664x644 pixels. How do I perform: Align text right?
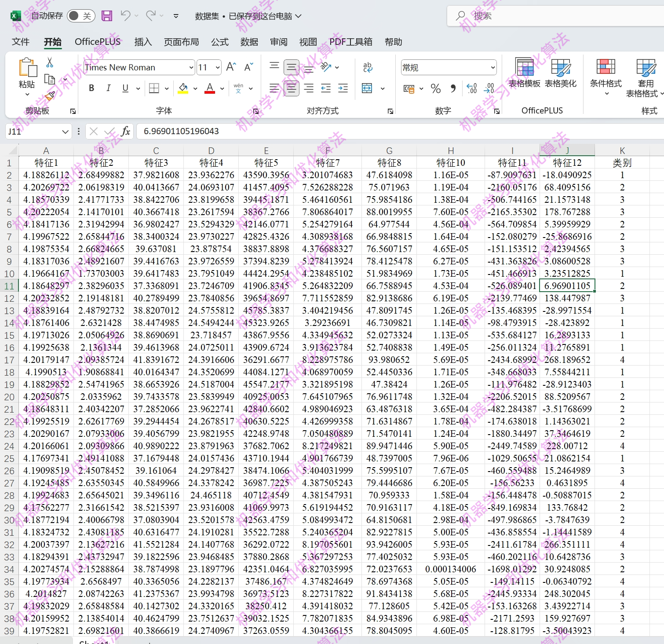(x=309, y=88)
